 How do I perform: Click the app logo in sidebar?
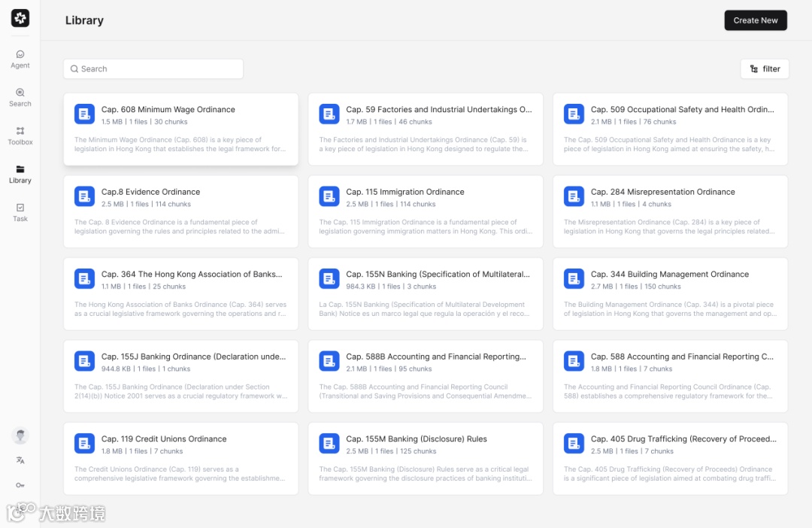pyautogui.click(x=20, y=18)
